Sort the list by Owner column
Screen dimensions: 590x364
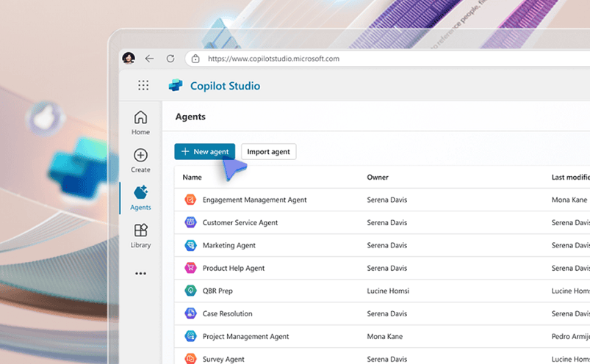[378, 178]
